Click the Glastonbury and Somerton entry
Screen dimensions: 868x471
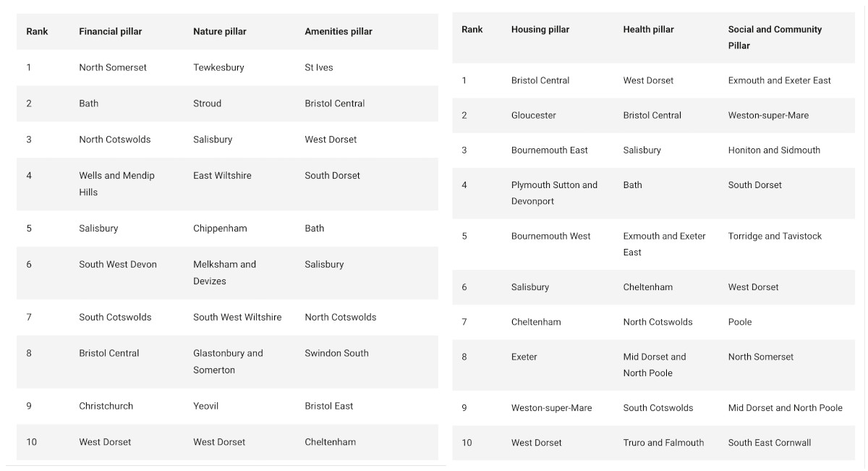pos(228,362)
